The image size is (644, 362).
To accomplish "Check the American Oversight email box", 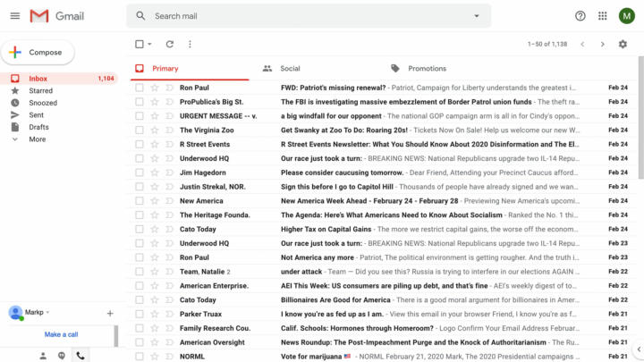I will pos(140,342).
